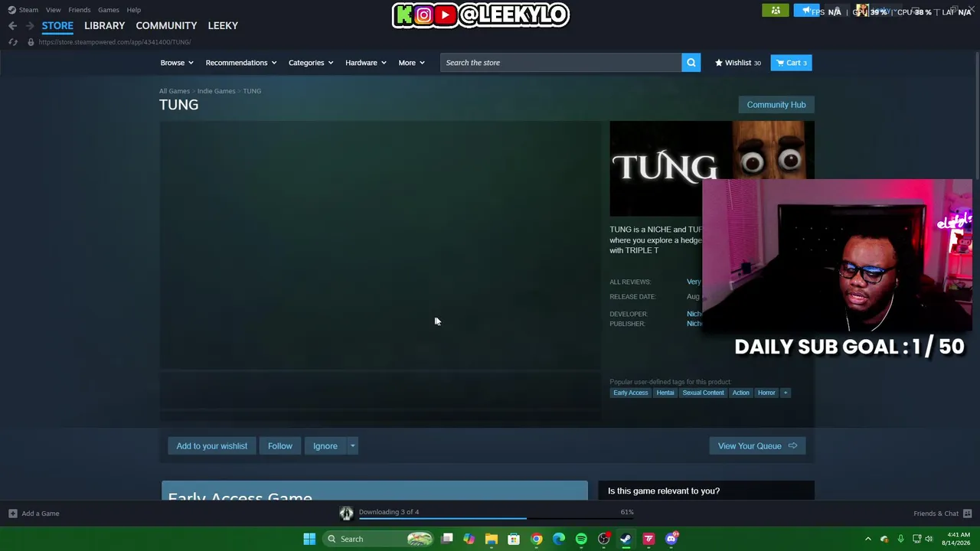The width and height of the screenshot is (980, 551).
Task: Expand the Categories dropdown
Action: click(311, 63)
